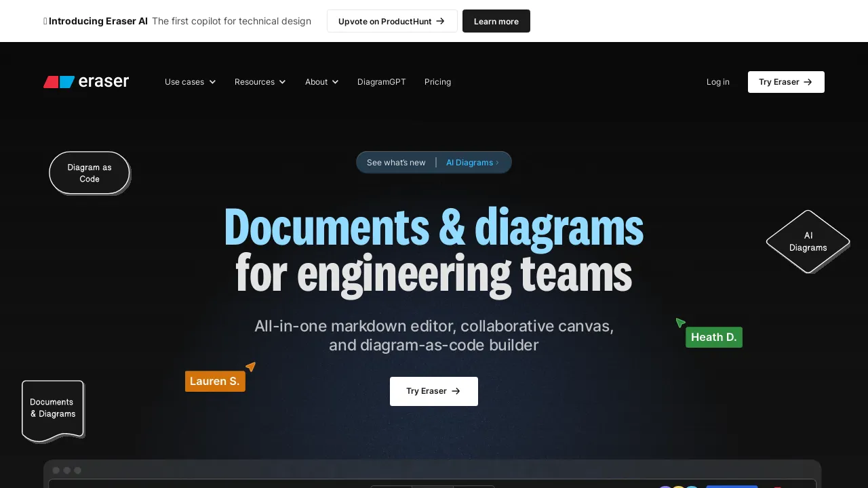Select the "Diagram as Code" badge shape
Screen dimensions: 868x488
pyautogui.click(x=89, y=173)
